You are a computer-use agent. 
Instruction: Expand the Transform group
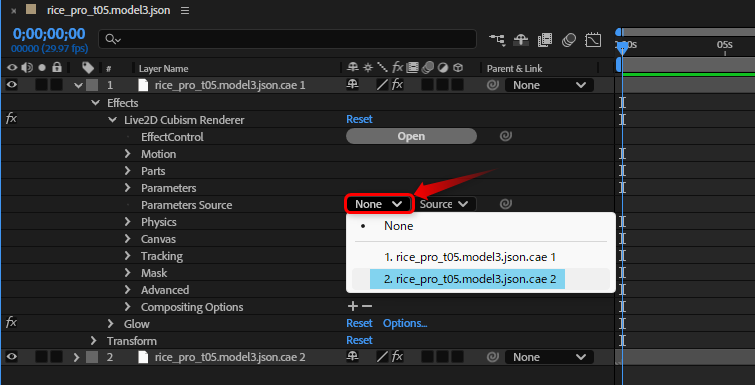[x=93, y=341]
